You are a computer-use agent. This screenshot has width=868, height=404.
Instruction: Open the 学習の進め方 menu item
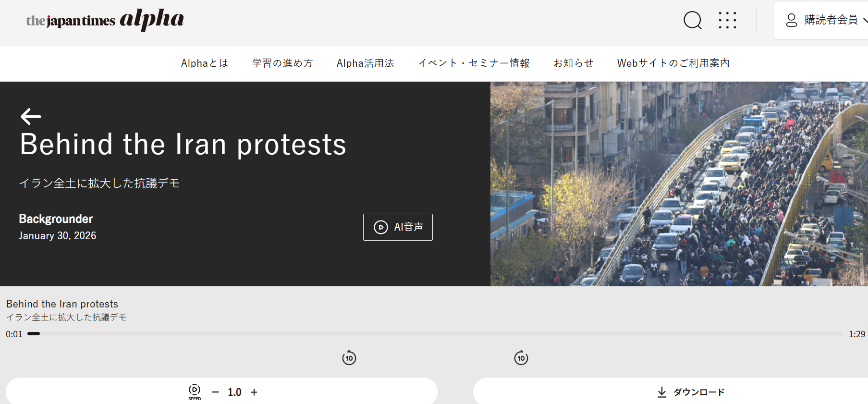point(282,63)
